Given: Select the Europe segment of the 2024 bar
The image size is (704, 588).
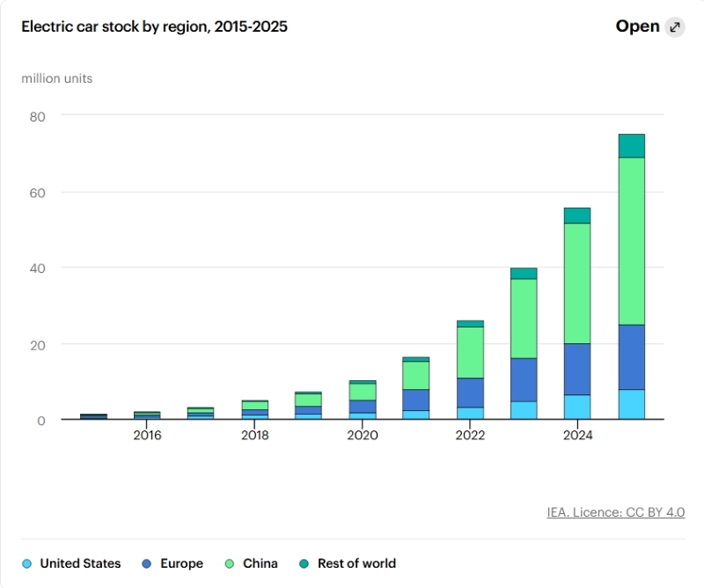Looking at the screenshot, I should point(577,369).
